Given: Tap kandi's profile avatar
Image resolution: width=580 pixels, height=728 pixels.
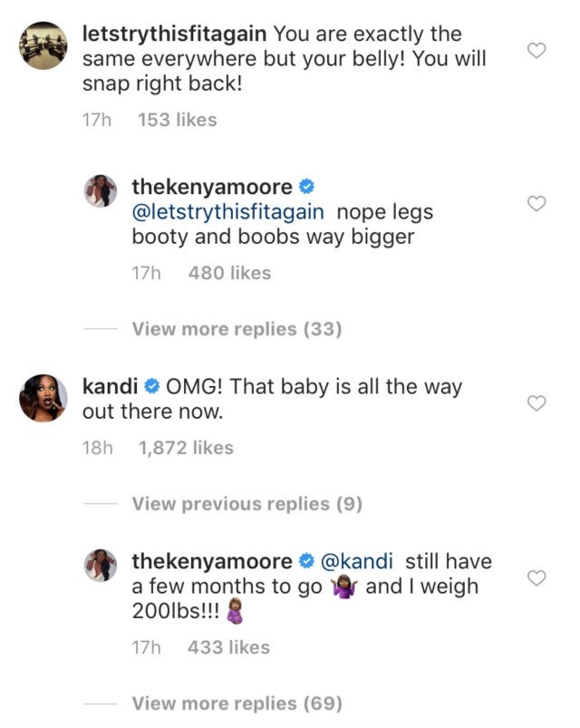Looking at the screenshot, I should coord(43,395).
